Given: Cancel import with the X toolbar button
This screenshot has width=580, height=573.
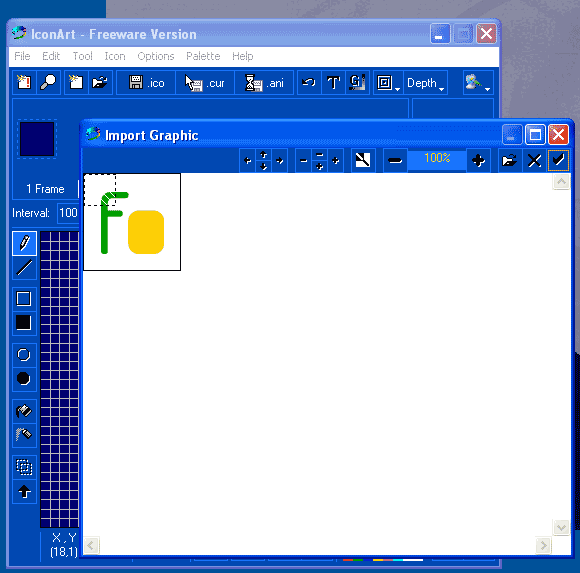Looking at the screenshot, I should pos(534,161).
